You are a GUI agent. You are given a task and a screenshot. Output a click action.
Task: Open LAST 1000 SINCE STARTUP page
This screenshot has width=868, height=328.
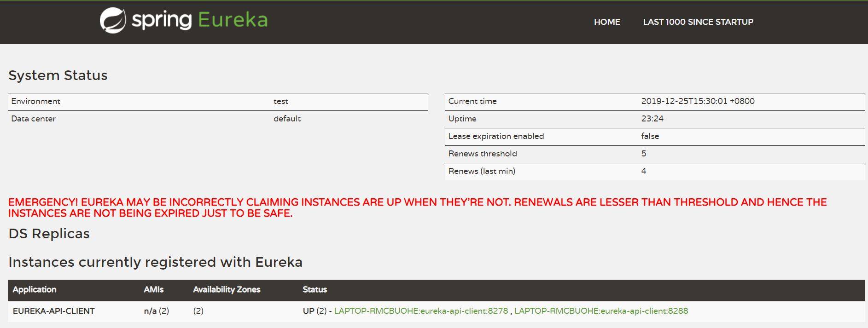[698, 22]
